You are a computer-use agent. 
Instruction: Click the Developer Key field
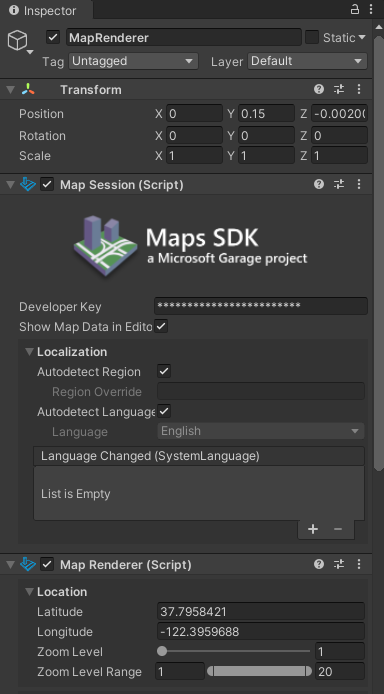(x=261, y=306)
